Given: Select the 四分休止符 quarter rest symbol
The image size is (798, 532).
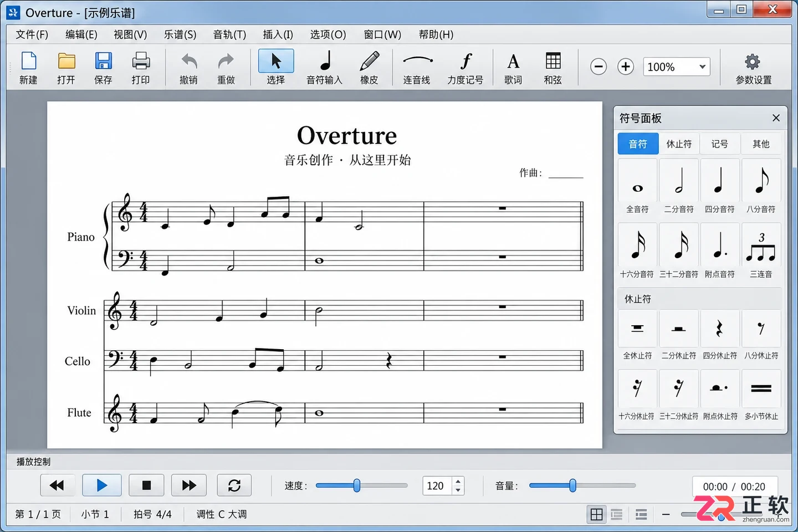Looking at the screenshot, I should pyautogui.click(x=720, y=336).
